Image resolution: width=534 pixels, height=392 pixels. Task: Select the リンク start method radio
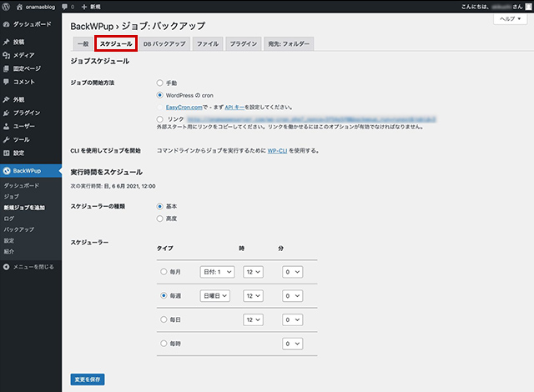pos(159,119)
